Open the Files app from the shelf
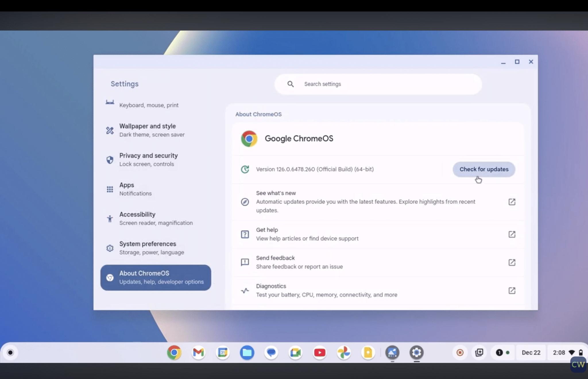Viewport: 588px width, 379px height. pyautogui.click(x=247, y=352)
